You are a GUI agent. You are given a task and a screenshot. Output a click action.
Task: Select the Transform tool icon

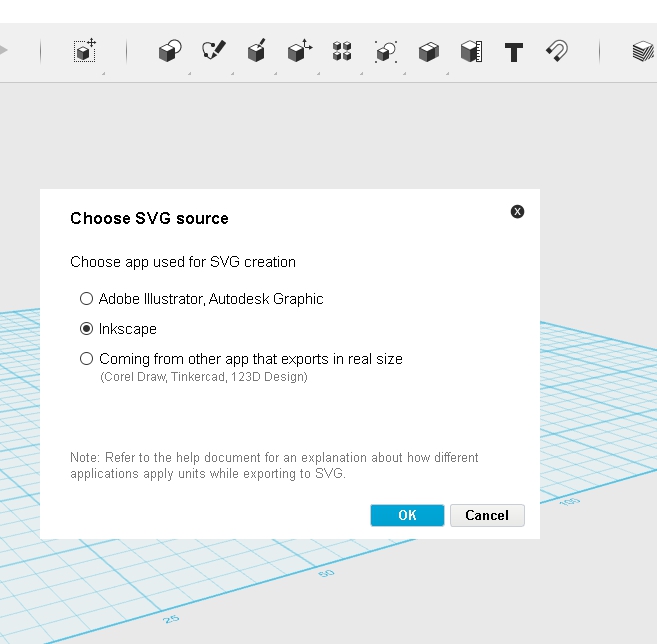(x=85, y=51)
